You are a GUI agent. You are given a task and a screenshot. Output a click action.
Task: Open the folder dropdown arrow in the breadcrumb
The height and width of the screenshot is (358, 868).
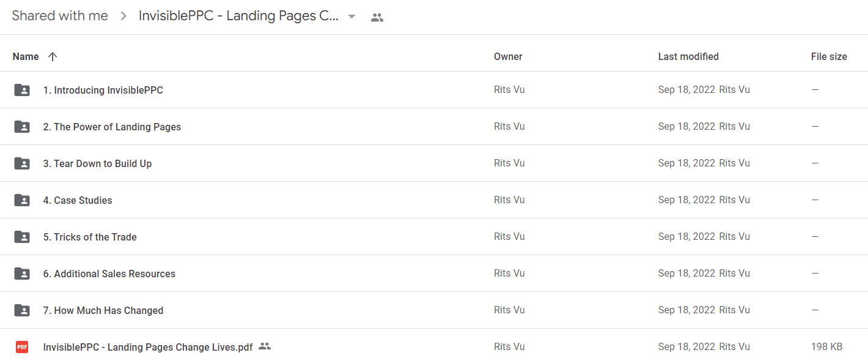[351, 17]
